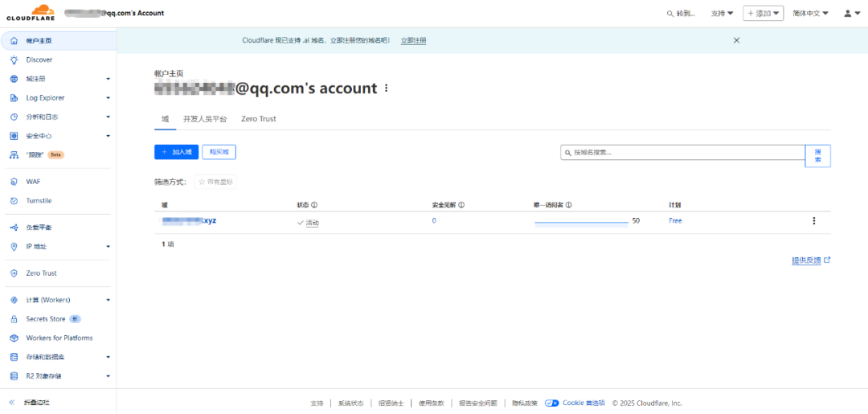
Task: Expand the Log Explorer sidebar arrow
Action: pos(108,98)
